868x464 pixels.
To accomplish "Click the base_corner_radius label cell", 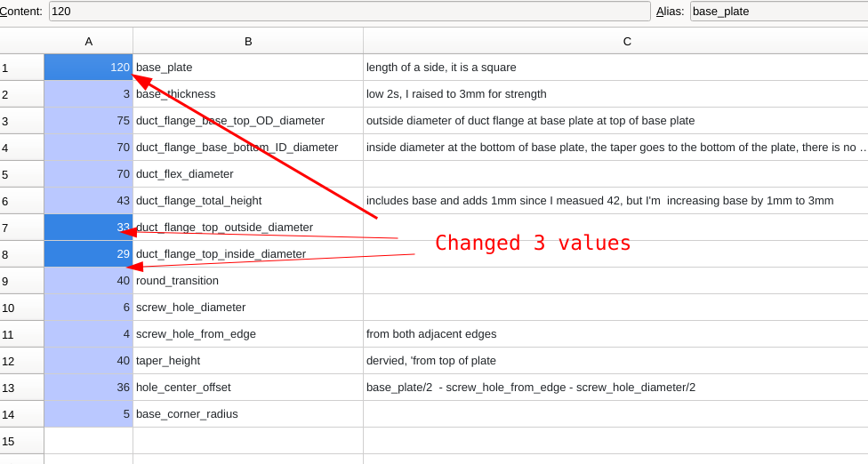I will point(248,414).
